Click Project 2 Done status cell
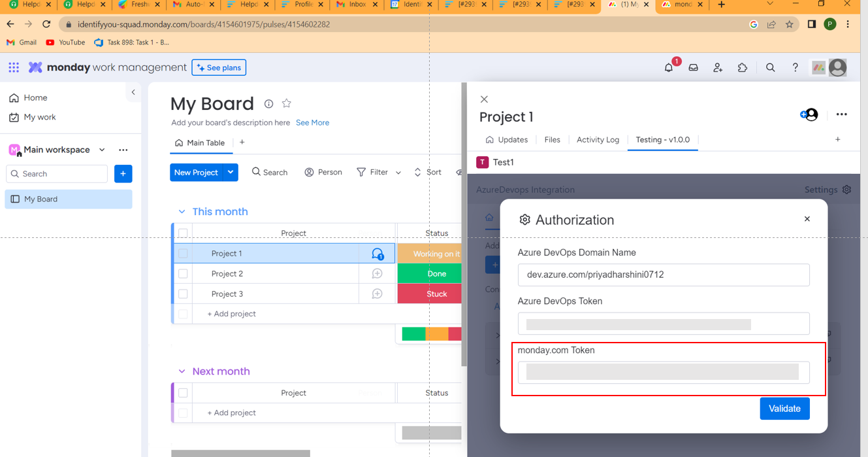Viewport: 868px width, 457px height. pyautogui.click(x=430, y=274)
